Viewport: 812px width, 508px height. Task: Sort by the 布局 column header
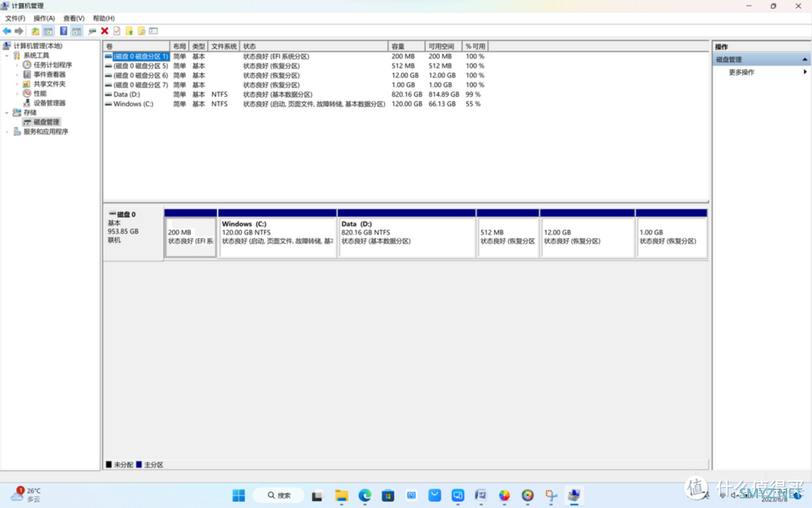click(179, 46)
